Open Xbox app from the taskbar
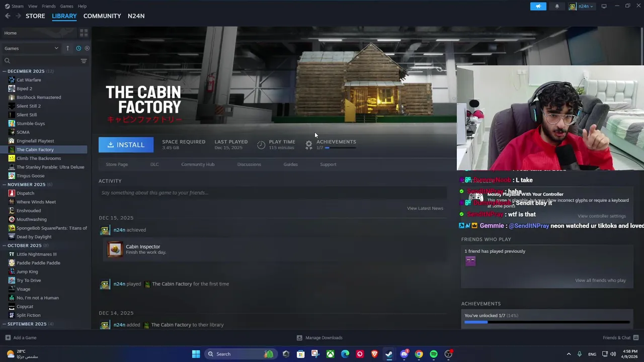644x362 pixels. coord(330,354)
